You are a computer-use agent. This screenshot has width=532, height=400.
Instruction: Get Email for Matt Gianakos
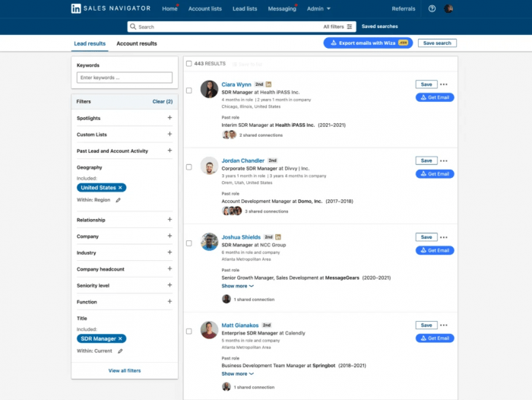[435, 338]
